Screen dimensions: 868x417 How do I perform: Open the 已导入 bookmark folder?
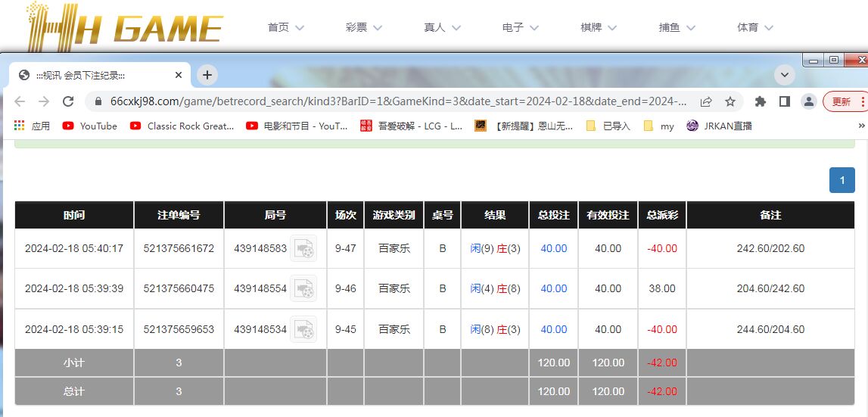(608, 126)
